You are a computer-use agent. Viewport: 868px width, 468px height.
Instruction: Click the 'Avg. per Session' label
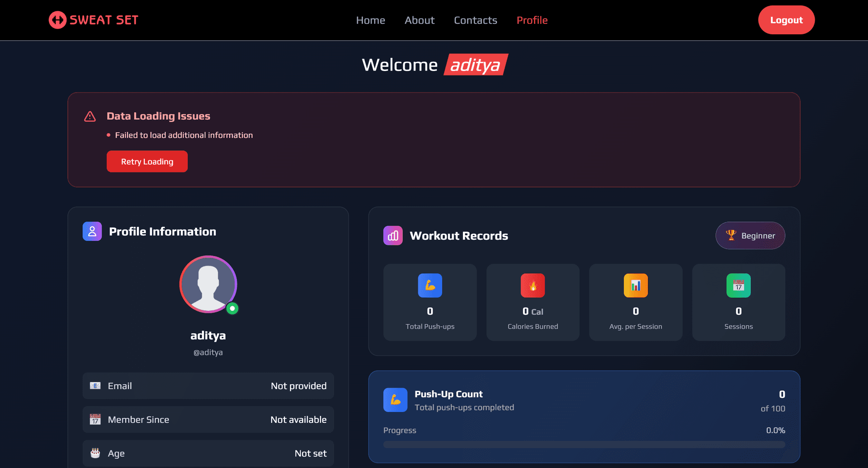(636, 327)
